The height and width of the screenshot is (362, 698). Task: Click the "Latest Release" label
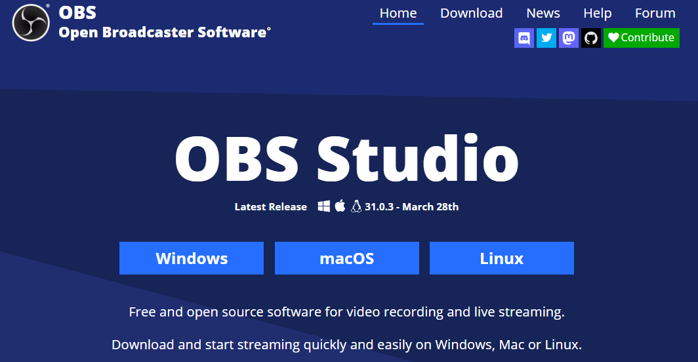coord(271,207)
